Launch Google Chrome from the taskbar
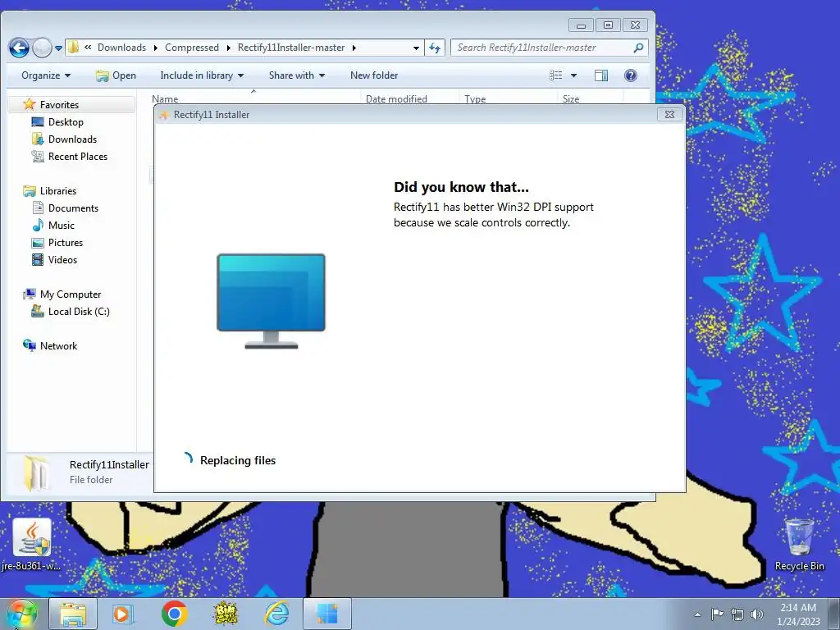The width and height of the screenshot is (840, 630). tap(174, 614)
